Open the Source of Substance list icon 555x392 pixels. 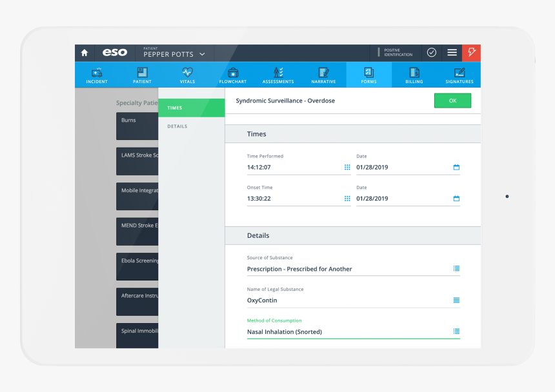[456, 269]
